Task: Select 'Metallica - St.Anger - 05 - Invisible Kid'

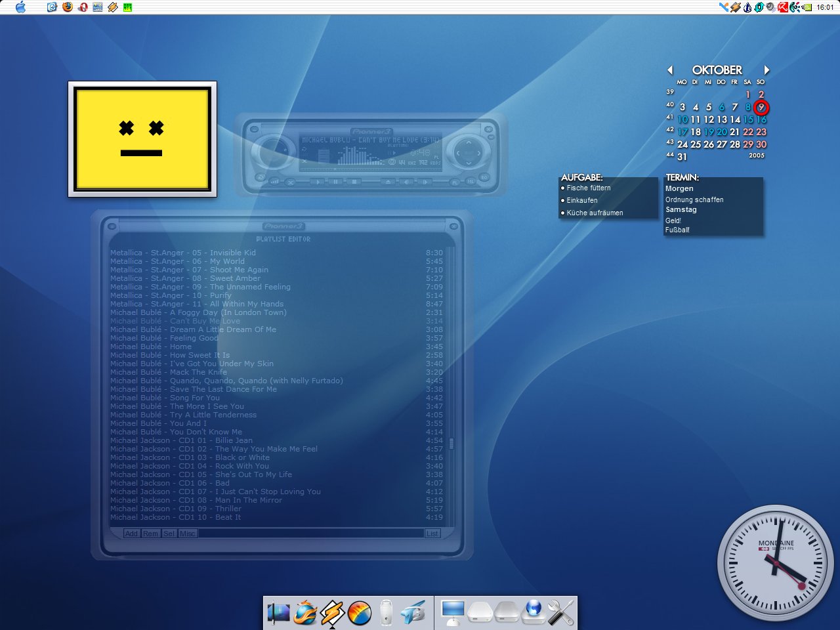Action: pyautogui.click(x=276, y=253)
